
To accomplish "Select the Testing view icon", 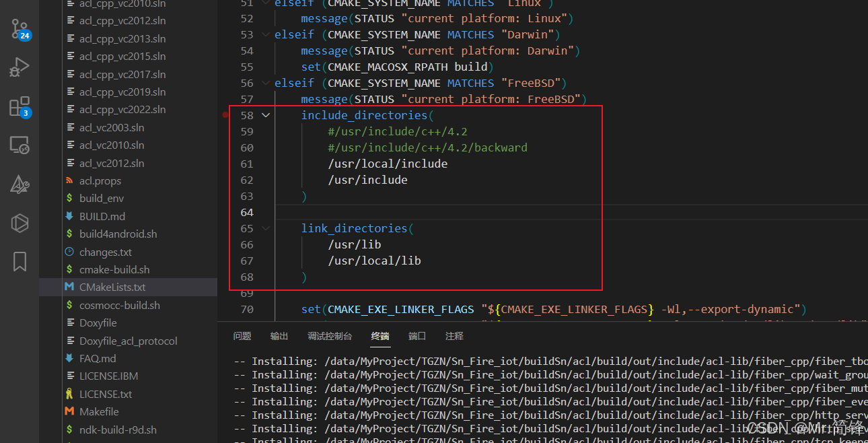I will tap(18, 184).
